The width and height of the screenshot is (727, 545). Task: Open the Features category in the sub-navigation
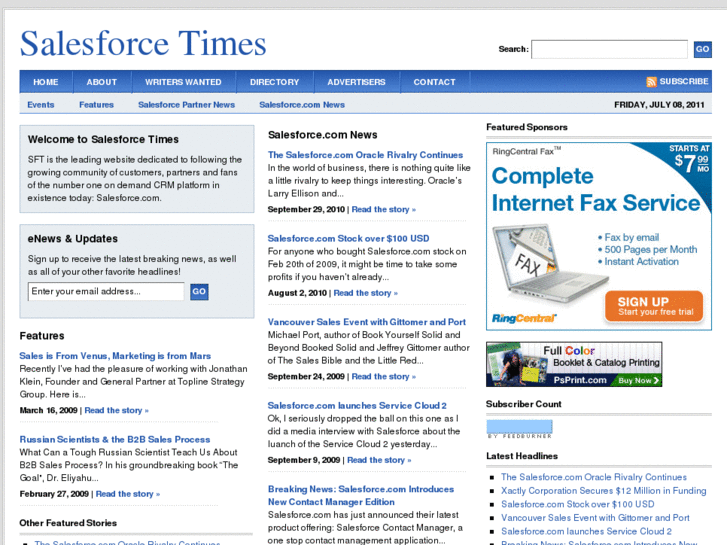pyautogui.click(x=96, y=105)
